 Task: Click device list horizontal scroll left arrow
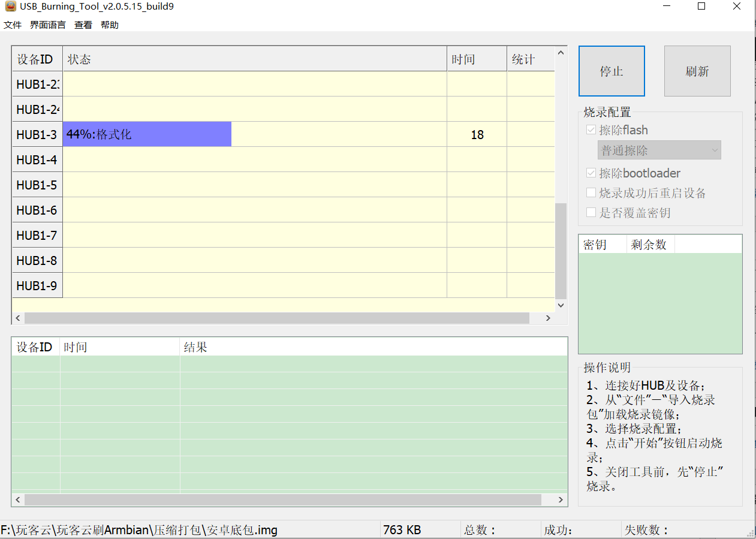(x=18, y=318)
